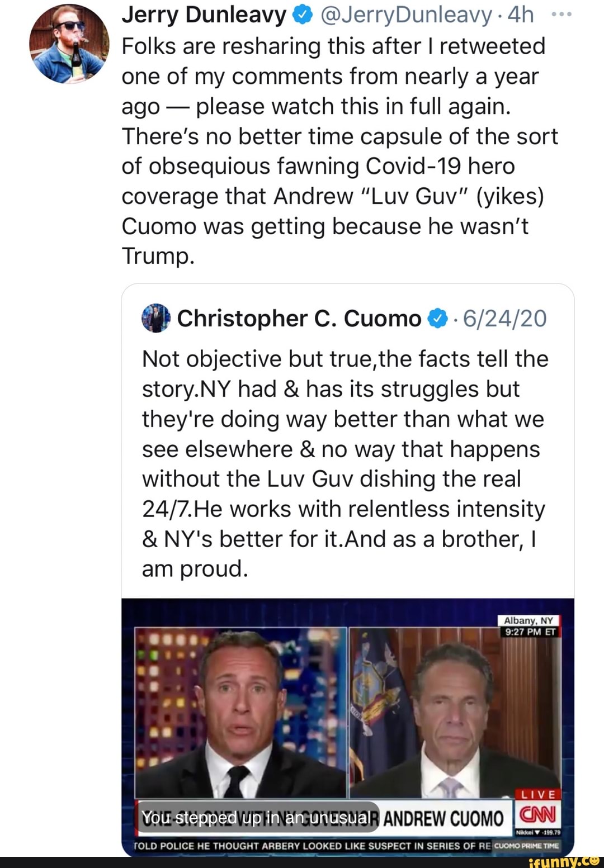
Task: Open the Jerry Dunleavy display name link
Action: 204,15
